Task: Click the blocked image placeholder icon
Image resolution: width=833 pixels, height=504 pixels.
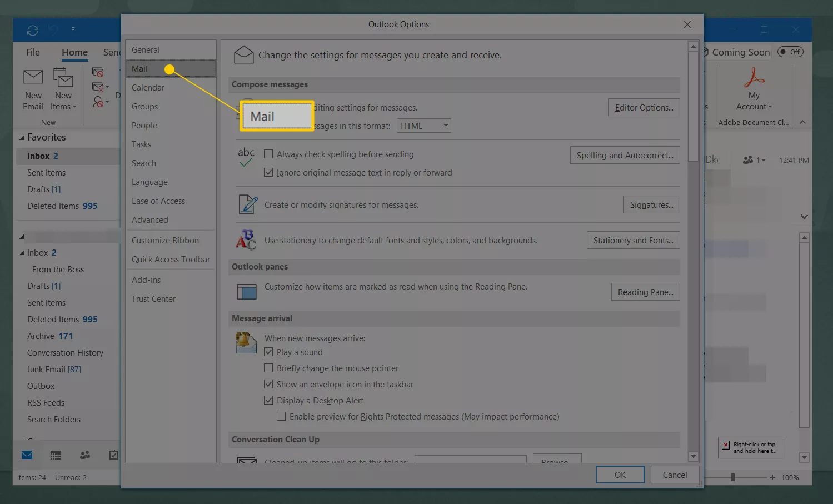Action: [x=726, y=445]
